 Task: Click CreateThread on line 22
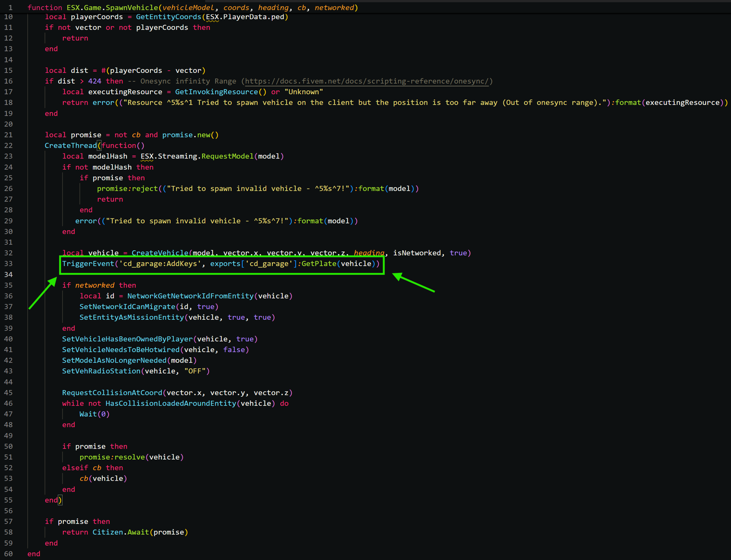[x=70, y=146]
